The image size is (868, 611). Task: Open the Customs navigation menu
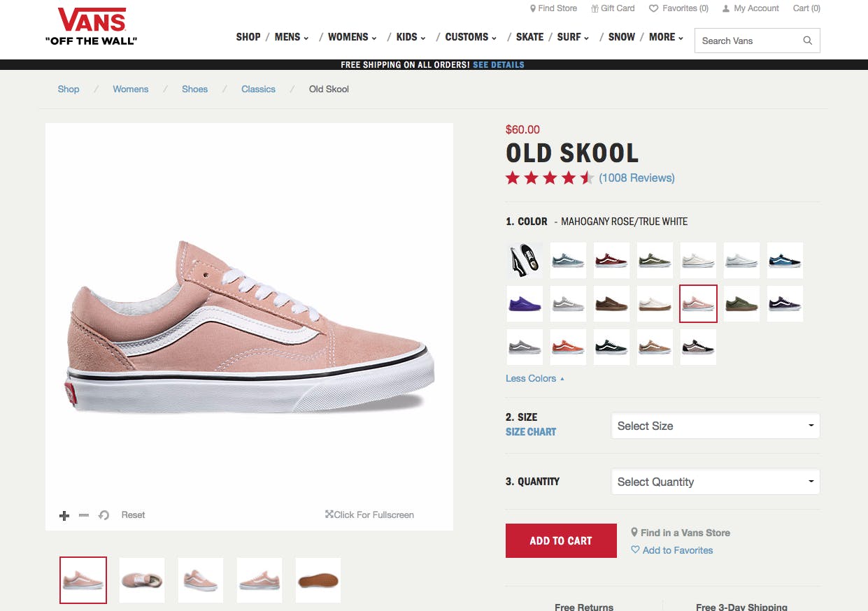(x=470, y=37)
